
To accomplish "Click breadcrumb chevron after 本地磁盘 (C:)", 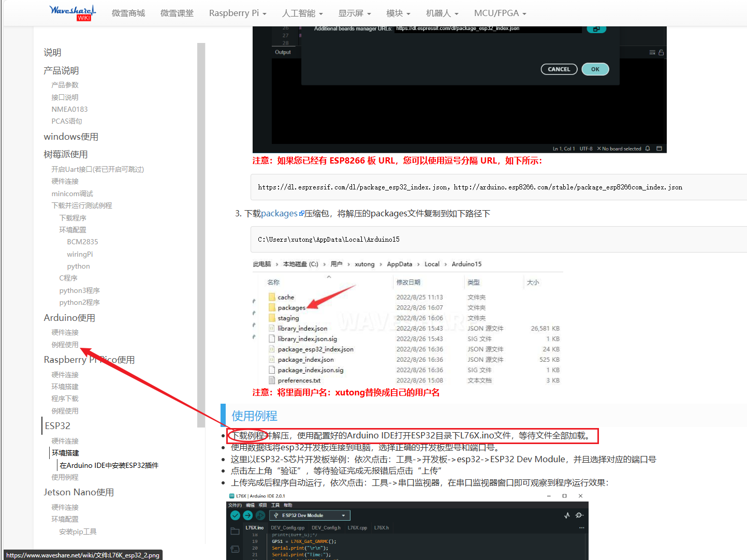I will (325, 264).
